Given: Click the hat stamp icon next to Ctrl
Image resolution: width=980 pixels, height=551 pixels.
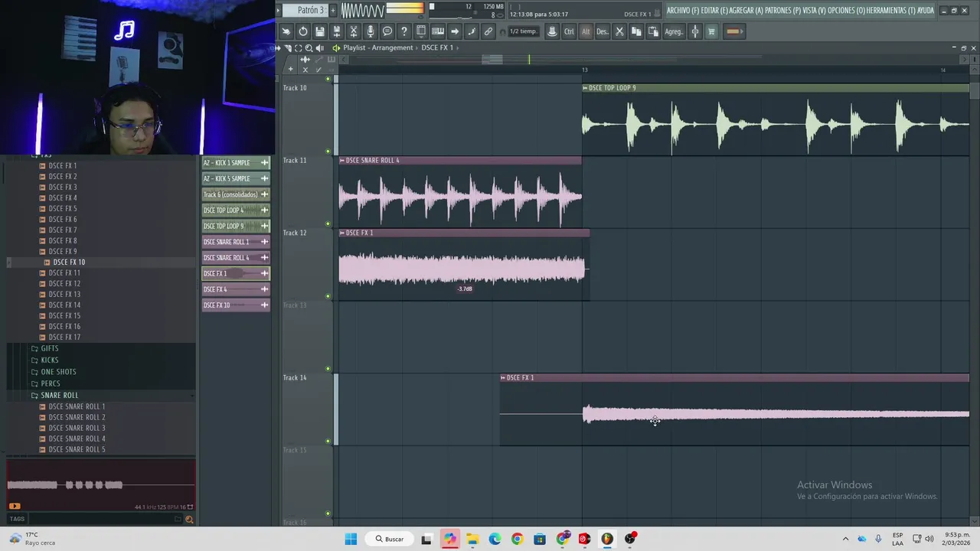Looking at the screenshot, I should pyautogui.click(x=551, y=31).
